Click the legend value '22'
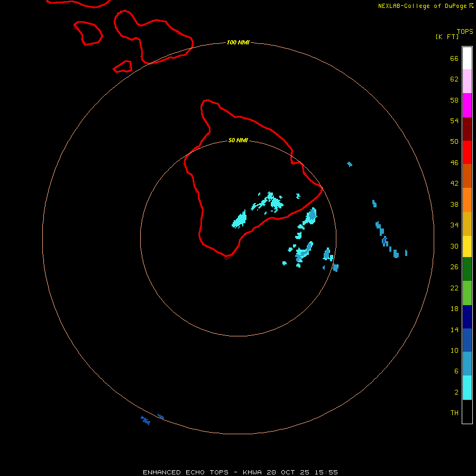The image size is (476, 476). click(454, 288)
